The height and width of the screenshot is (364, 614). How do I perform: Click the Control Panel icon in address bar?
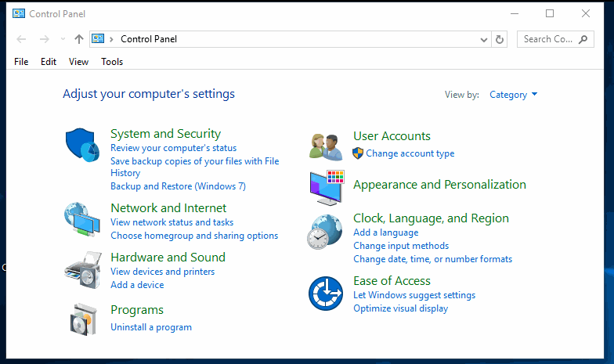[98, 39]
